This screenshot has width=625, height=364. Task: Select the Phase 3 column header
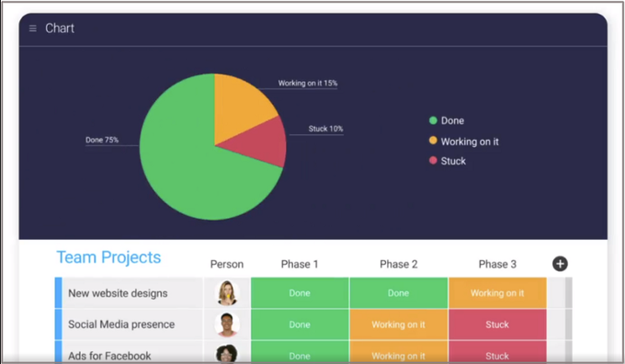tap(497, 264)
